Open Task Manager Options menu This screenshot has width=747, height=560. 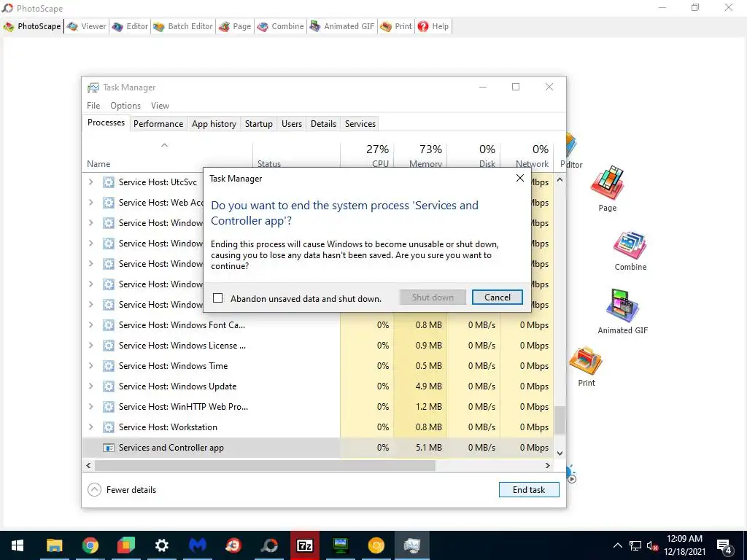tap(125, 105)
